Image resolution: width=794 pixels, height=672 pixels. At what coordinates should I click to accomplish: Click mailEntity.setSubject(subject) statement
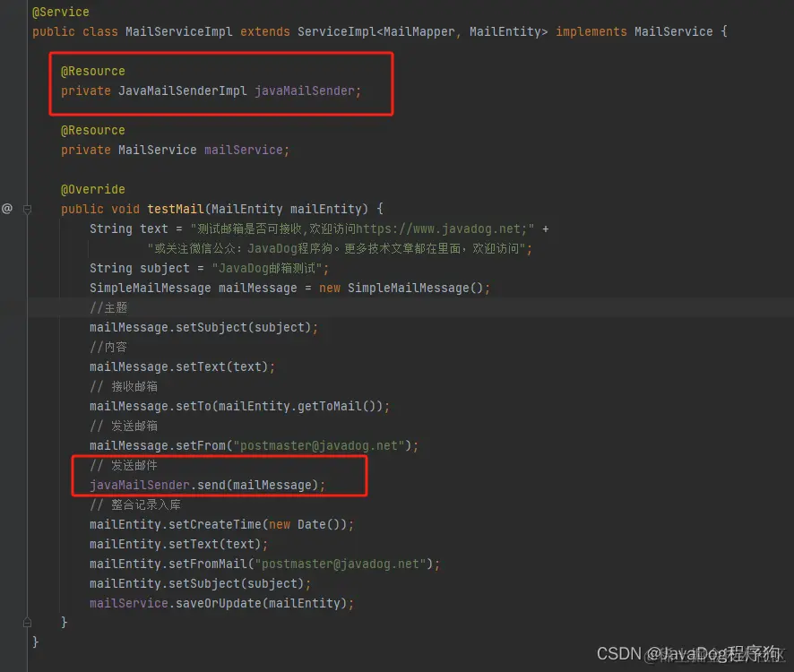[x=200, y=584]
